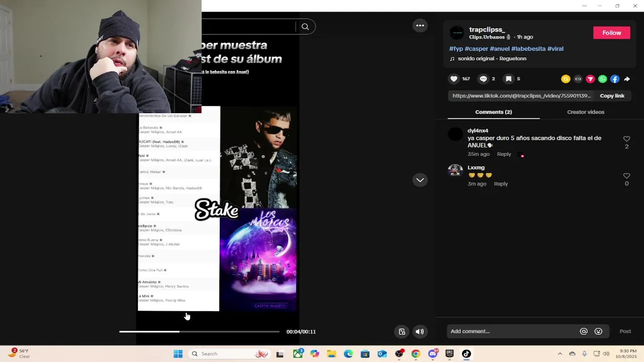Click the search magnifier icon
This screenshot has height=362, width=644.
(305, 27)
